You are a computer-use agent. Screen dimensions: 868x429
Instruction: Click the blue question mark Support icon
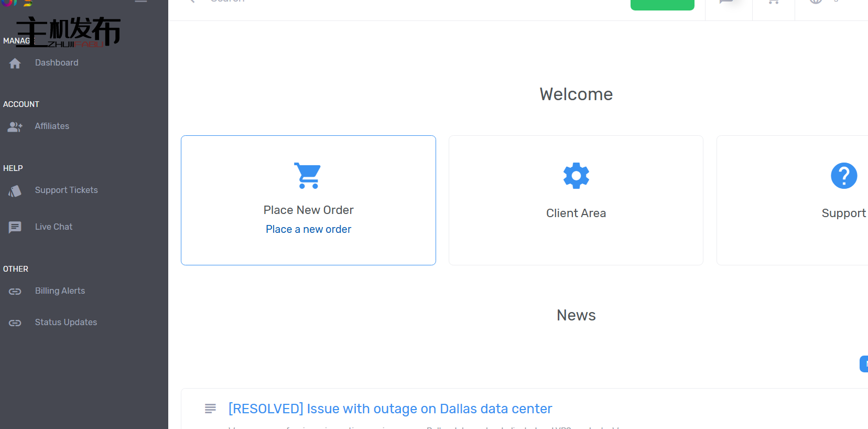tap(843, 175)
